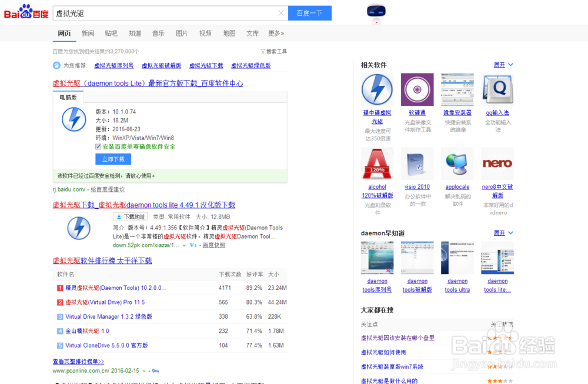
Task: Open 虚拟光驱软件排行榜 太平洋下载 result
Action: coord(102,261)
